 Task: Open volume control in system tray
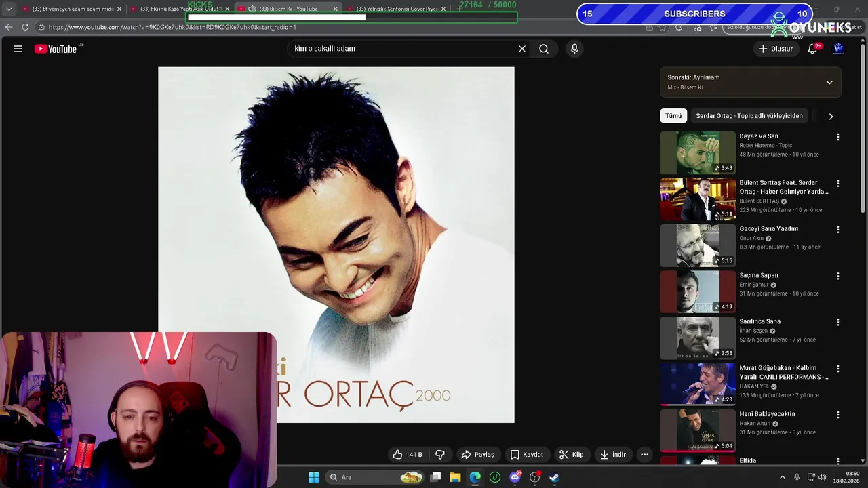point(822,477)
